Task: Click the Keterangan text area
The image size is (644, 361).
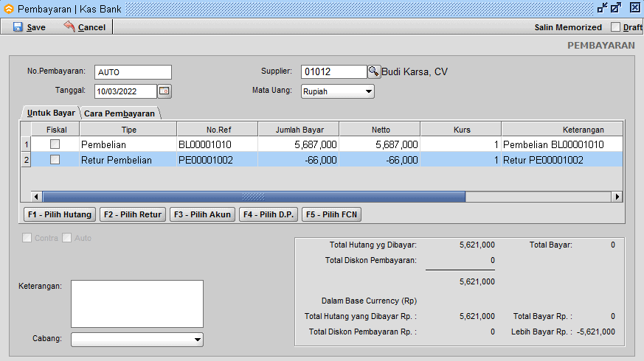Action: click(x=137, y=304)
